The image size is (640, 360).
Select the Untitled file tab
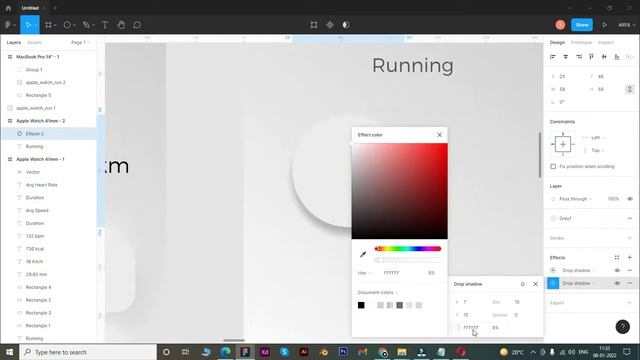tap(30, 8)
